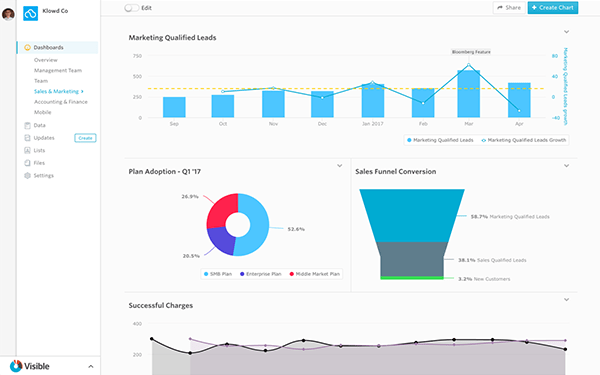Viewport: 600px width, 375px height.
Task: Click the plus icon on Create Chart
Action: (534, 8)
